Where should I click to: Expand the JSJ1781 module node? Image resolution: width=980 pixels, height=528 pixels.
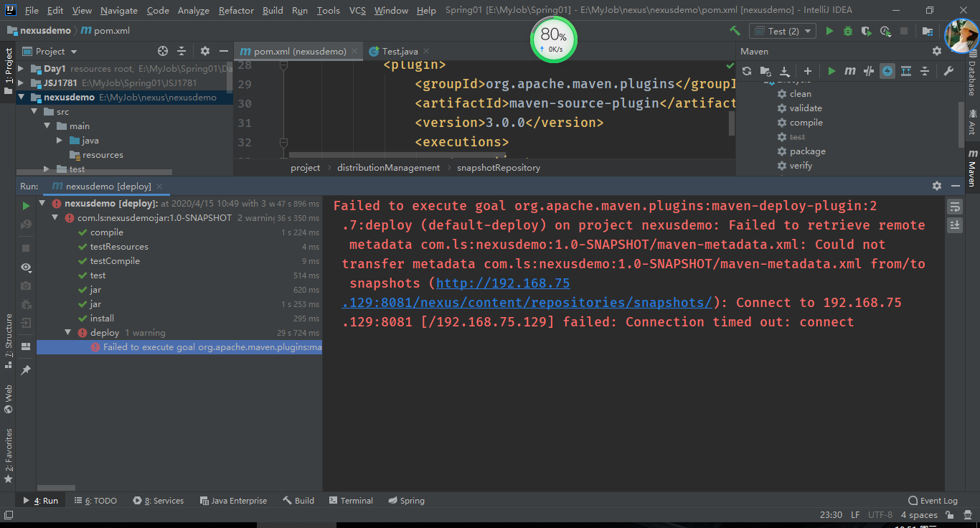pyautogui.click(x=21, y=83)
